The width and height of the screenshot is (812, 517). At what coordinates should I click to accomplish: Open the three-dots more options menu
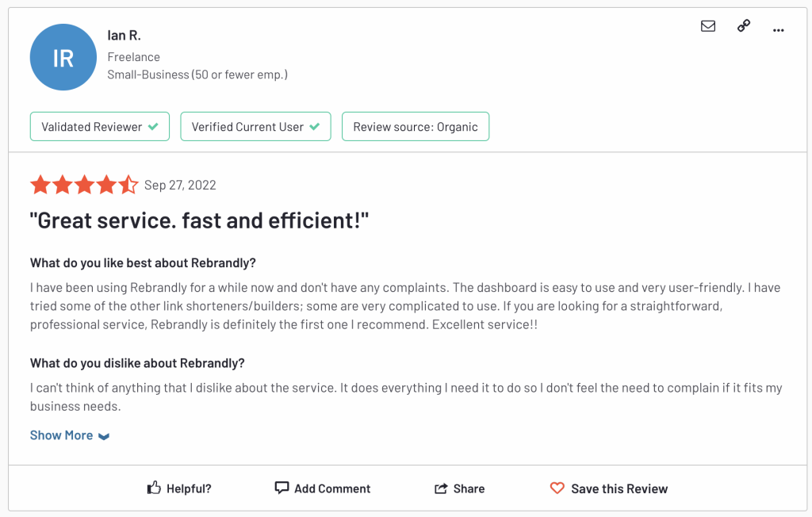[x=778, y=29]
